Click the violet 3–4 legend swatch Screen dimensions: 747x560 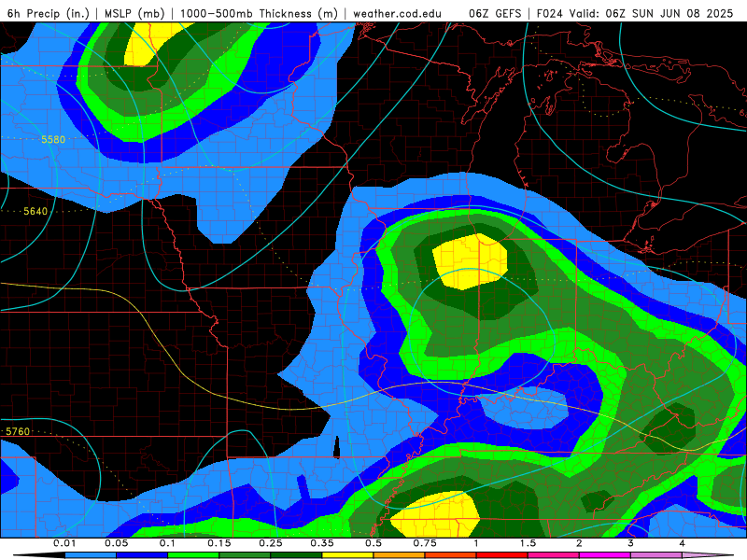(656, 555)
